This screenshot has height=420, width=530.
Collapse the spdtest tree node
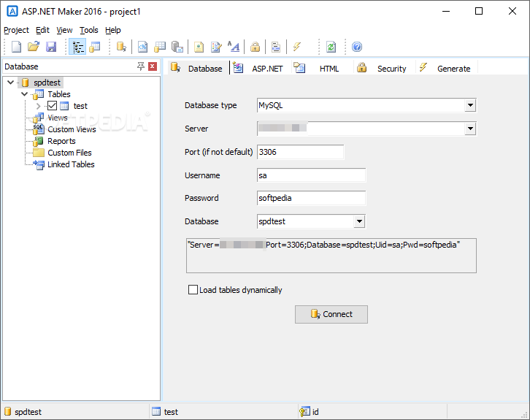pos(10,82)
